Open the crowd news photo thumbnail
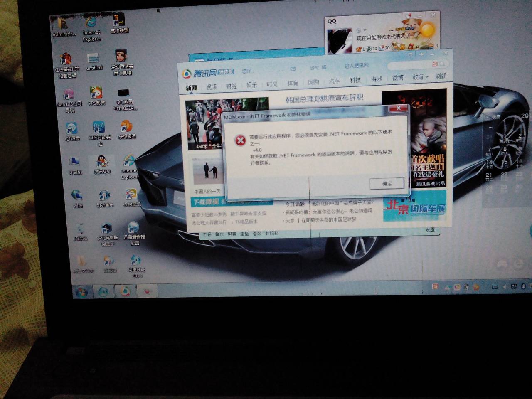Viewport: 532px width, 399px height. [x=227, y=124]
